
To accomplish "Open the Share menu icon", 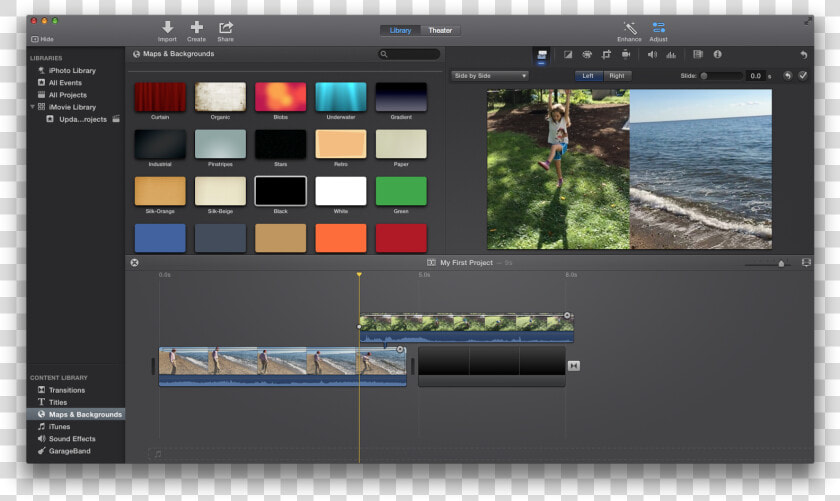I will [226, 31].
